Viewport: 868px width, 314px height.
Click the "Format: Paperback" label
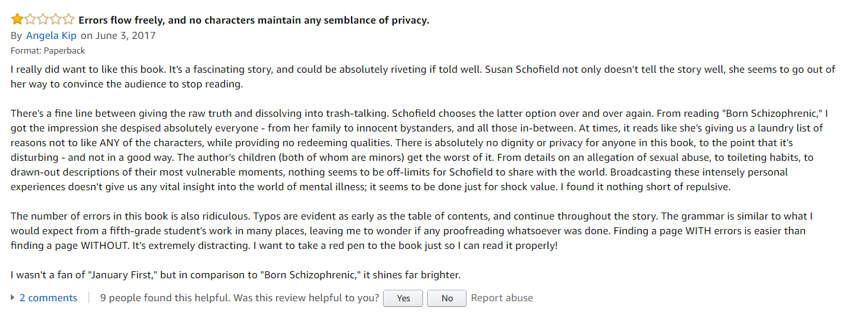48,50
